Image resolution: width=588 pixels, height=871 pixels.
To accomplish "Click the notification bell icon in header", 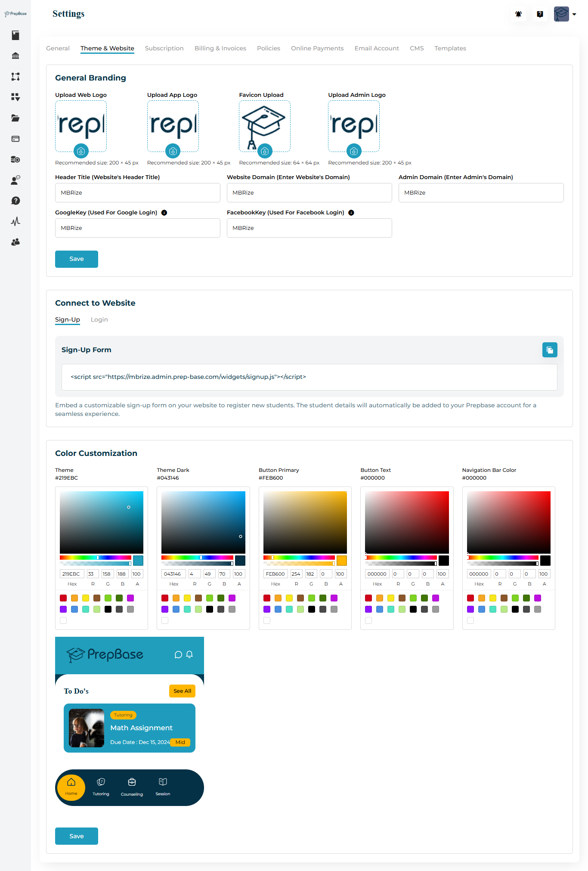I will (518, 14).
